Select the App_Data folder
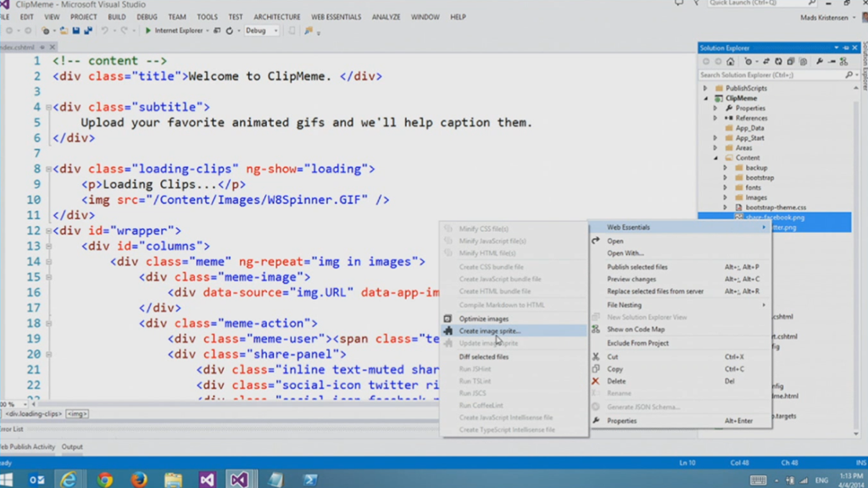This screenshot has height=488, width=868. point(749,129)
